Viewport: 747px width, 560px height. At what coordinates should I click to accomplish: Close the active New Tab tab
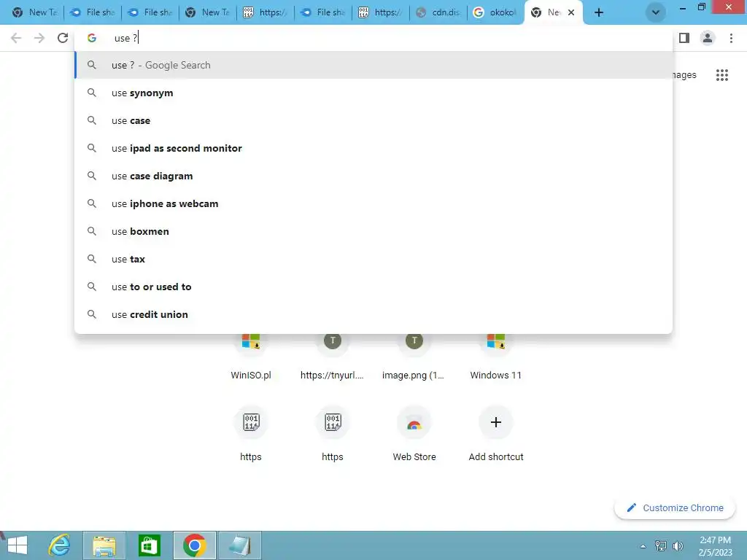coord(571,12)
